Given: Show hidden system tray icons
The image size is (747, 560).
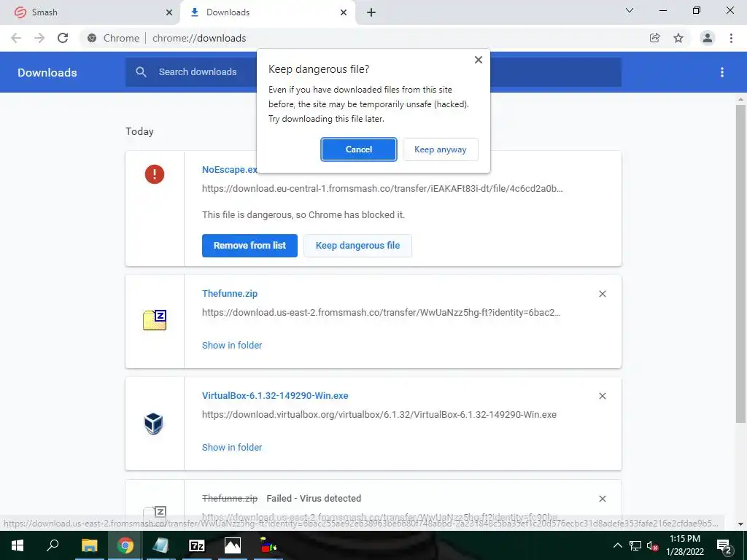Looking at the screenshot, I should pyautogui.click(x=617, y=545).
